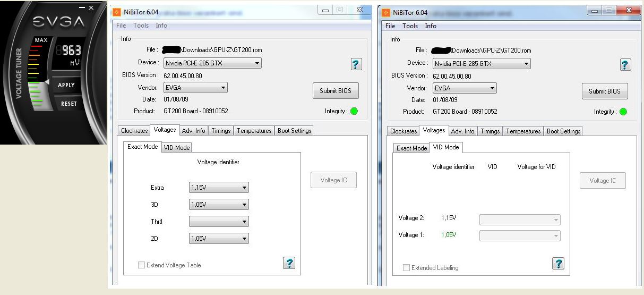Switch to Clockrates tab in right NiBiTor
644x295 pixels.
(x=403, y=131)
